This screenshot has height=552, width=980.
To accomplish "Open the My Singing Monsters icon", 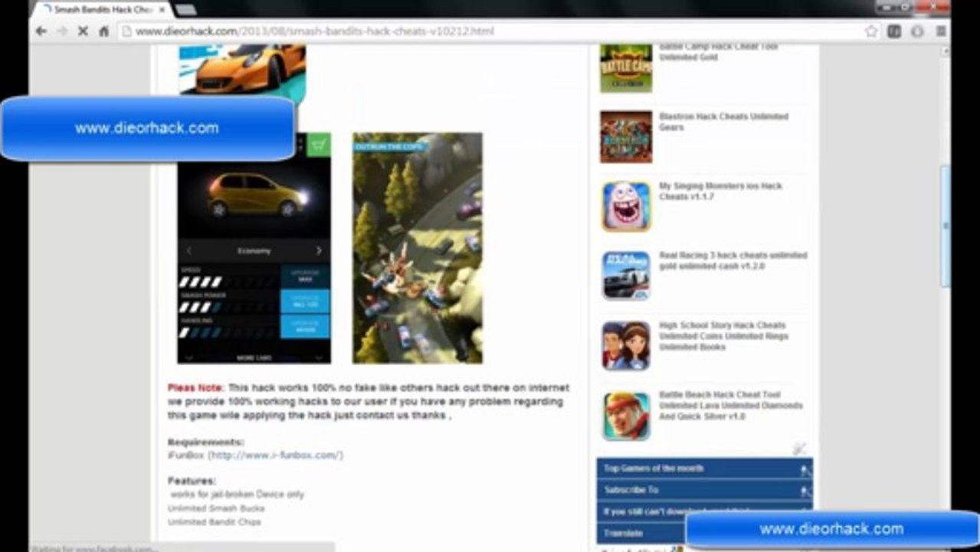I will (626, 206).
